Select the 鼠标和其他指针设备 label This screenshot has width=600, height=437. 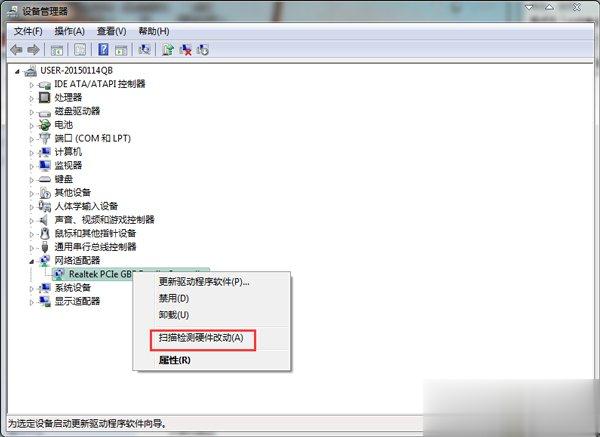pos(95,233)
